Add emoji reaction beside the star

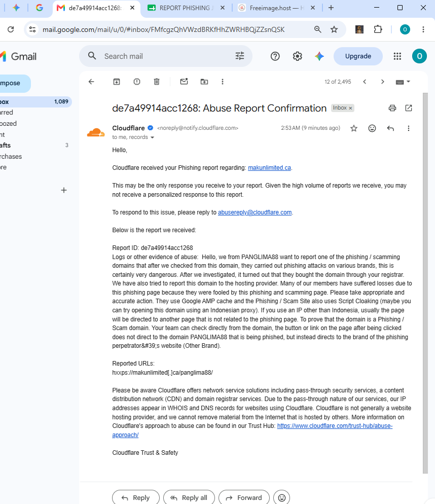[372, 129]
